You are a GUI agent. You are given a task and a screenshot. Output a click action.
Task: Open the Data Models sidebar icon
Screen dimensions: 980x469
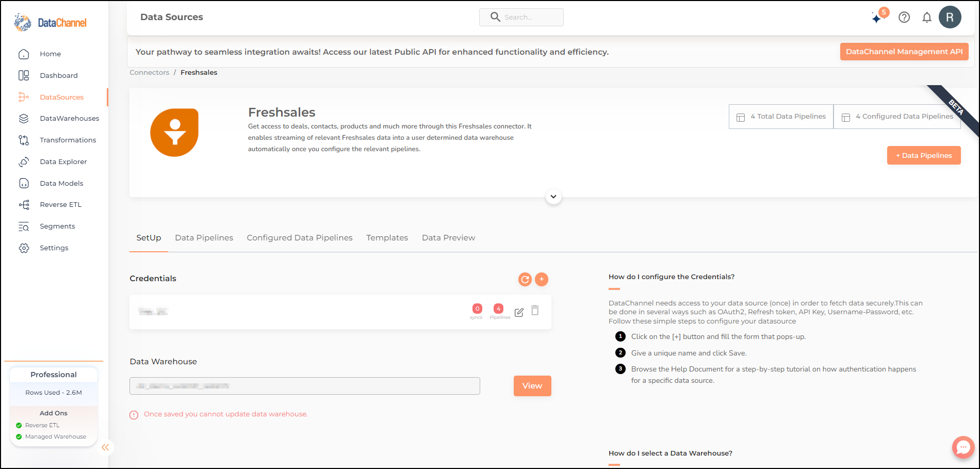tap(24, 183)
